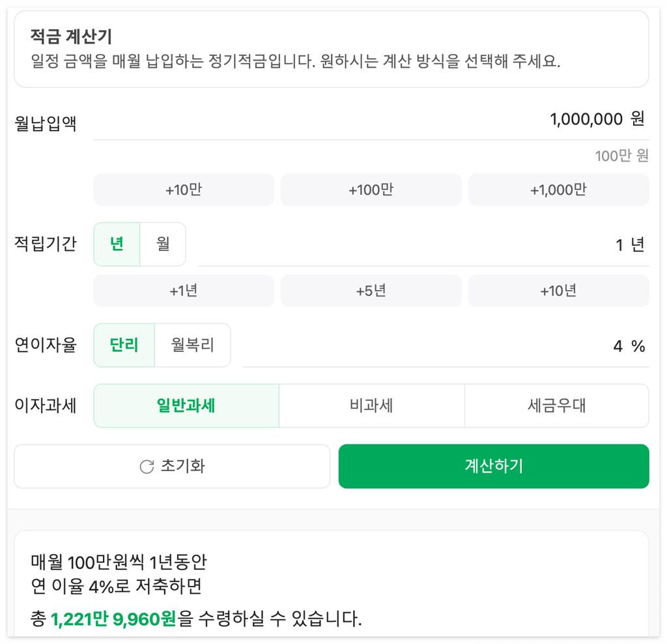Image resolution: width=667 pixels, height=644 pixels.
Task: Click the 연이자율 percent input field
Action: coord(446,345)
